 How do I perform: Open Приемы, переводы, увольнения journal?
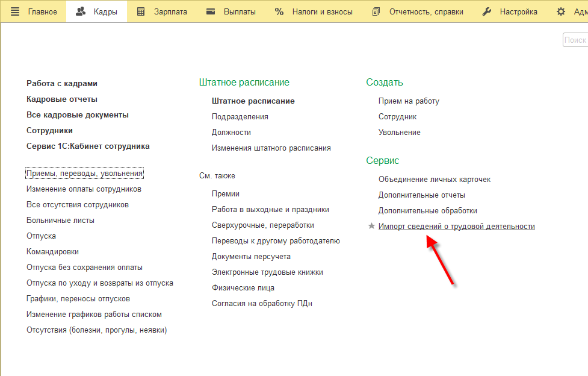click(x=84, y=173)
